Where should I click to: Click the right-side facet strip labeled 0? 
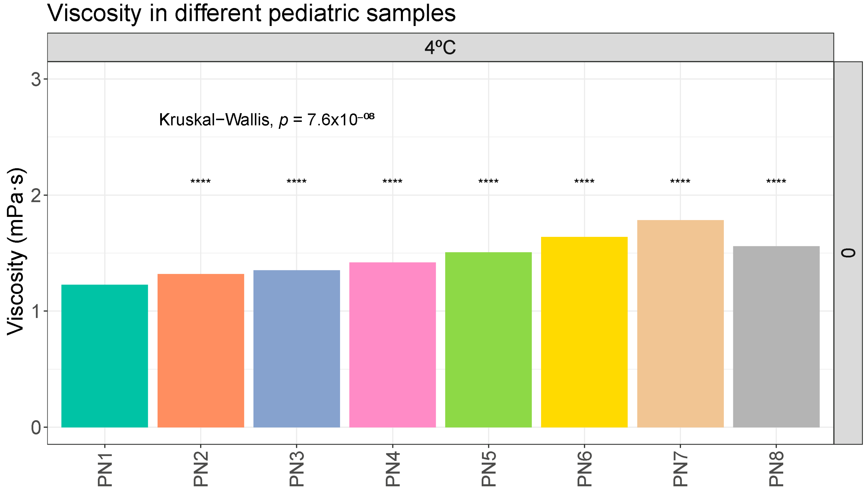(x=848, y=253)
